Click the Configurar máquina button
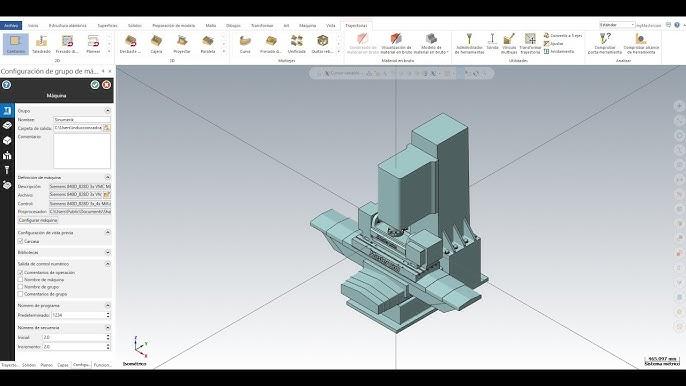 click(38, 220)
